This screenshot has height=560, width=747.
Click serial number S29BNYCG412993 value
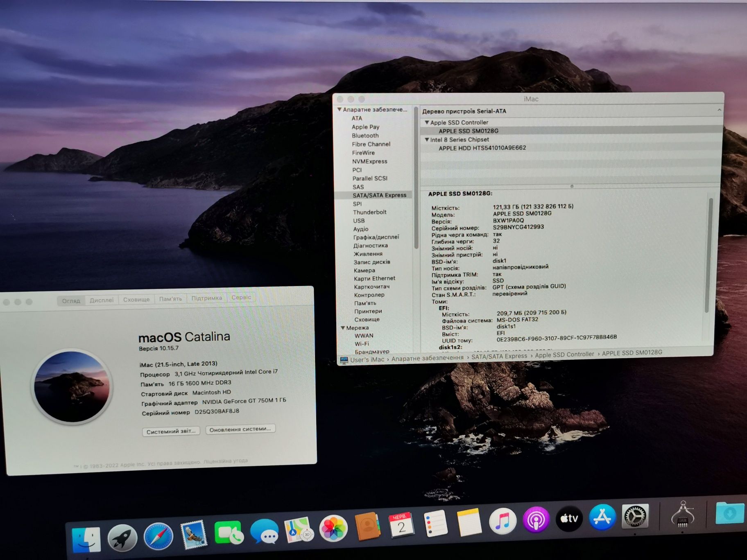tap(518, 227)
